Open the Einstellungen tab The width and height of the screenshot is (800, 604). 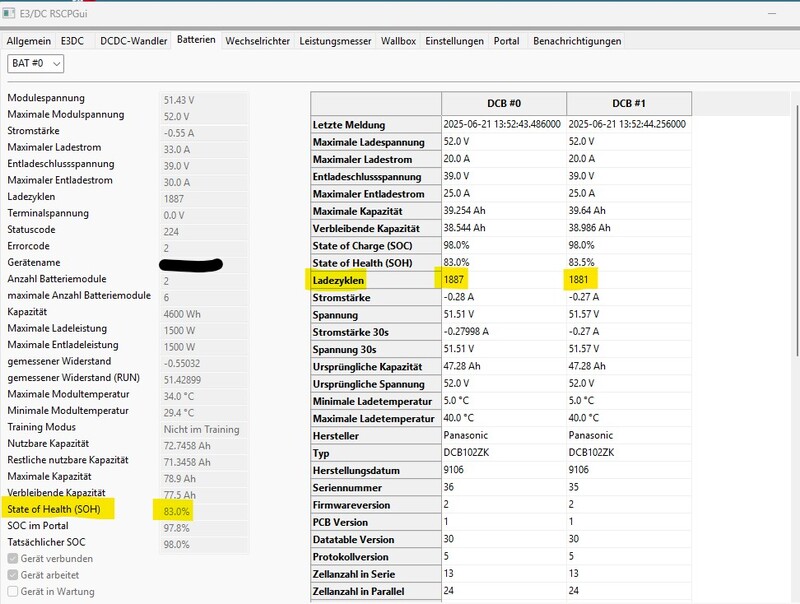coord(455,41)
